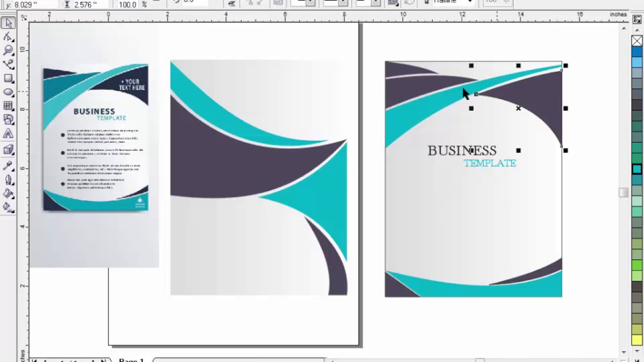The image size is (644, 362).
Task: Click the mirror icon in property bar
Action: click(231, 4)
